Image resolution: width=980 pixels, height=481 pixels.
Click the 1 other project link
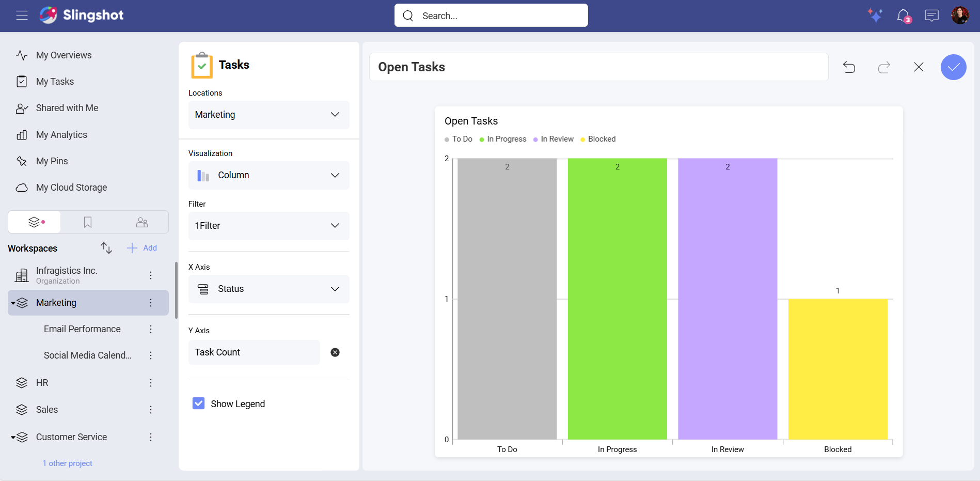67,463
